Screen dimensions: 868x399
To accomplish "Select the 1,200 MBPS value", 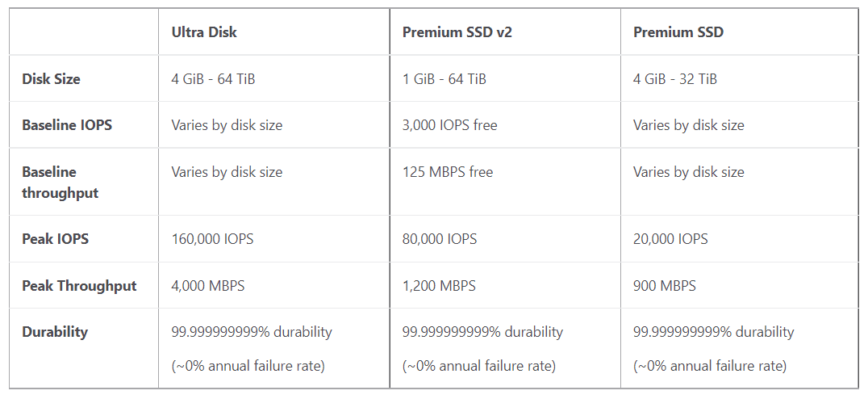I will coord(439,286).
